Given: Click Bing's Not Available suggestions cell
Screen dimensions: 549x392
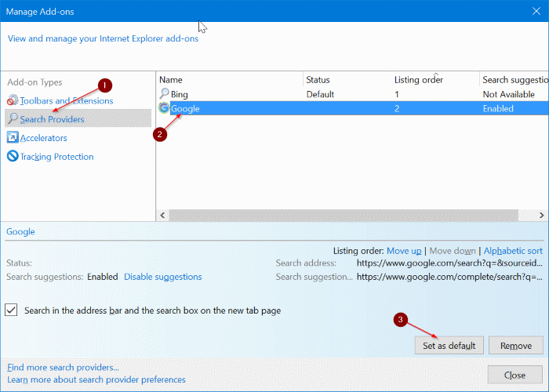Looking at the screenshot, I should coord(509,94).
